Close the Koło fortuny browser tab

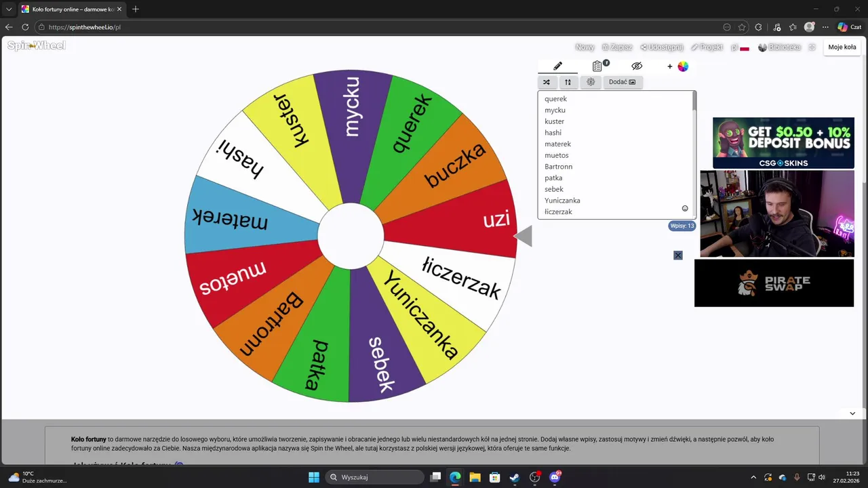click(119, 9)
